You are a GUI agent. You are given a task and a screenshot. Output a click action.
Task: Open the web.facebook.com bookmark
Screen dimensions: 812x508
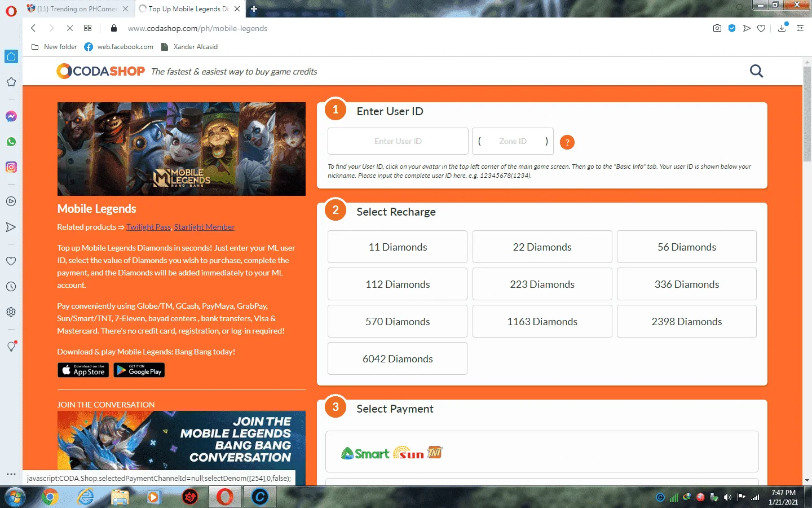click(118, 47)
